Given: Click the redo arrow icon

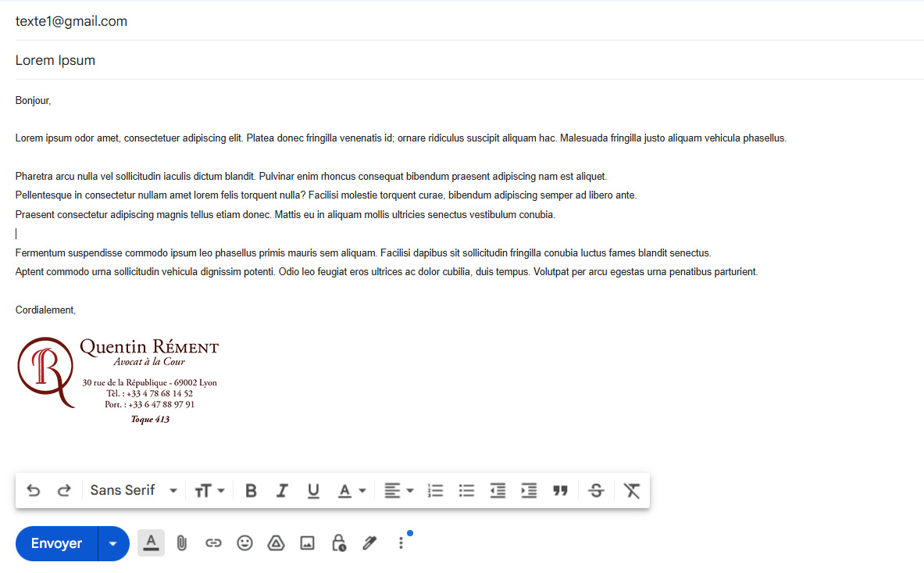Looking at the screenshot, I should coord(64,491).
